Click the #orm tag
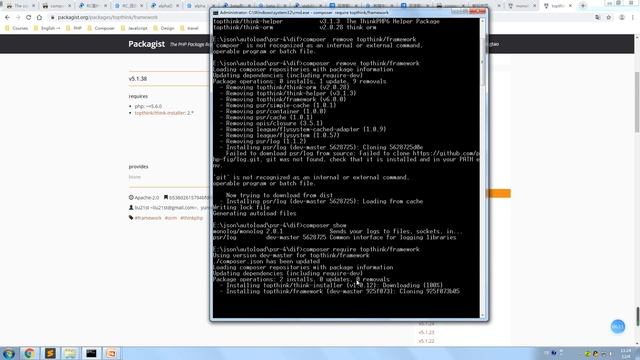The image size is (640, 360). pos(171,218)
